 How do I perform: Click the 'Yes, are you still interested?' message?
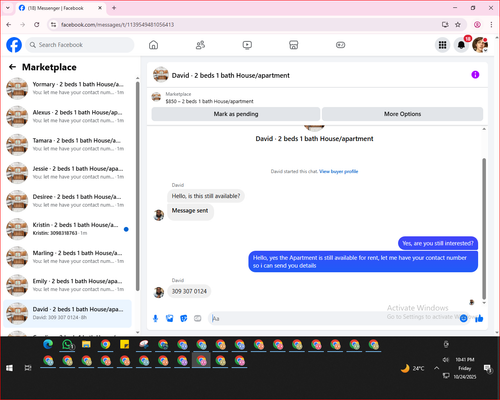coord(438,243)
